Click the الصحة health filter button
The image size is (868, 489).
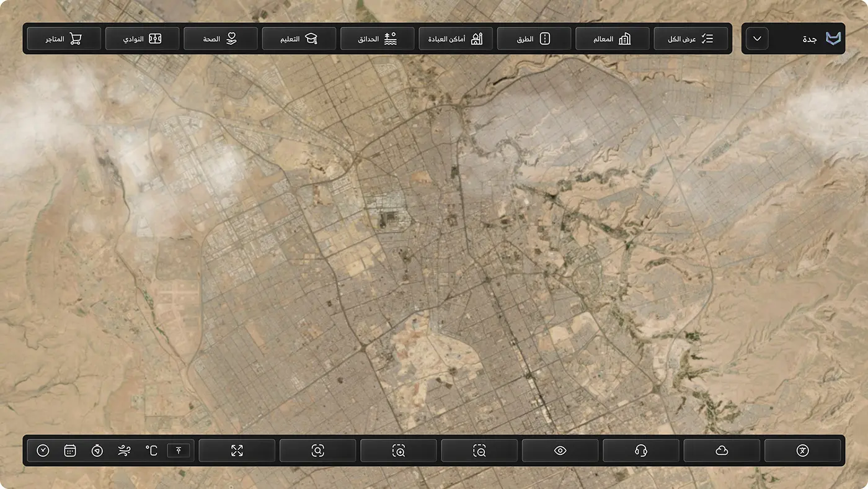221,38
